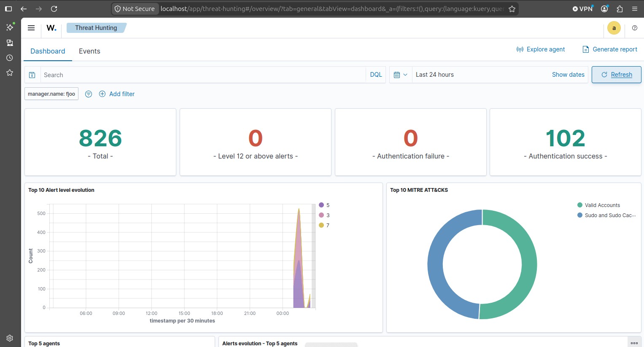The image size is (644, 347).
Task: Toggle the browser sidebar panel icon
Action: pyautogui.click(x=8, y=9)
